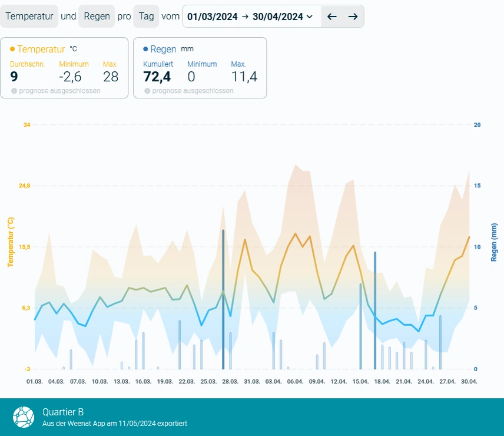The width and height of the screenshot is (504, 436).
Task: Go to next period with right arrow
Action: 353,16
